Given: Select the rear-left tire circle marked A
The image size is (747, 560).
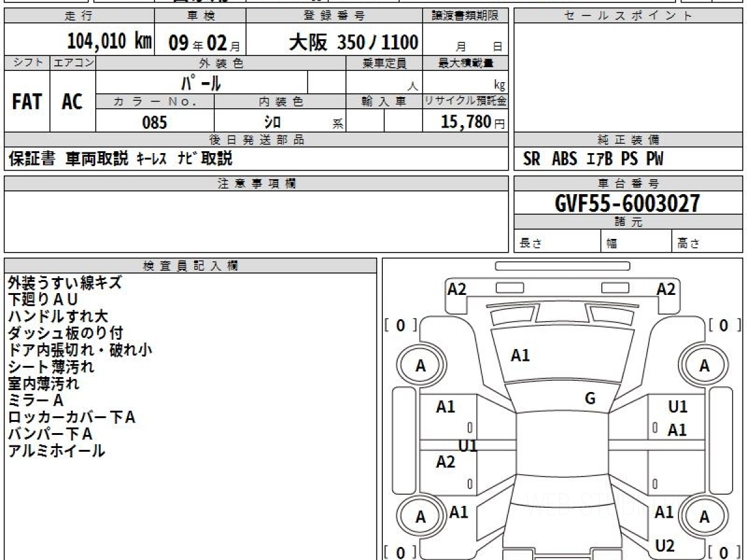Looking at the screenshot, I should tap(421, 517).
